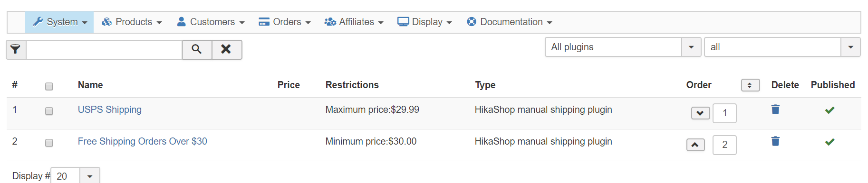868x183 pixels.
Task: Move USPS Shipping down in order
Action: coord(700,113)
